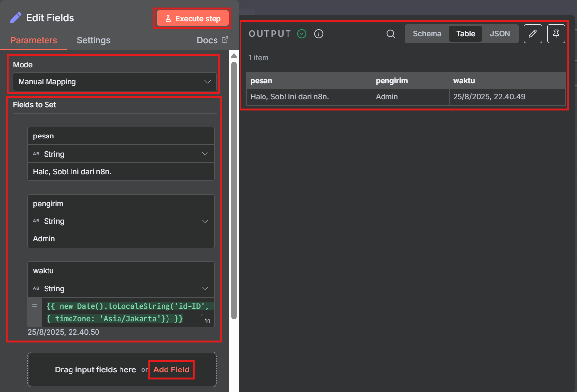Screen dimensions: 577x392
Task: Show the output in Schema view
Action: pyautogui.click(x=427, y=34)
